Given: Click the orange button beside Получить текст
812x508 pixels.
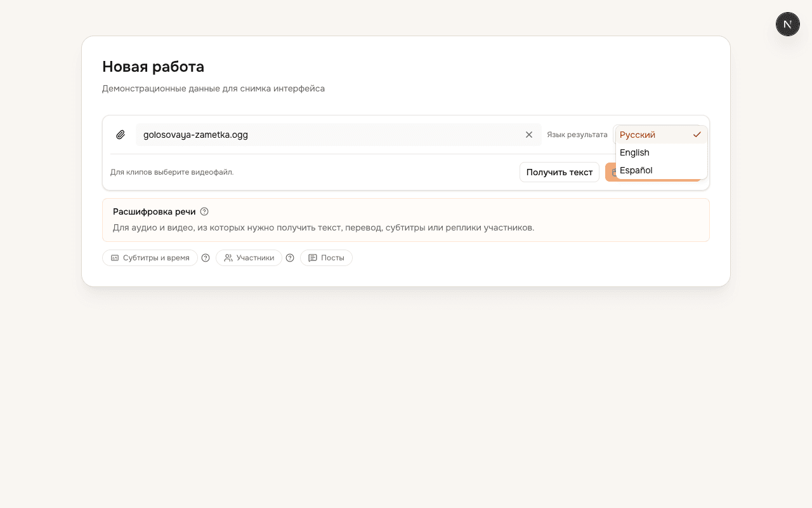Looking at the screenshot, I should (610, 172).
